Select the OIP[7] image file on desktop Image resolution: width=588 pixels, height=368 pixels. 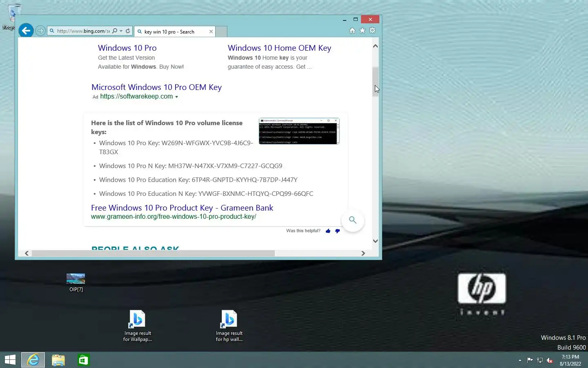tap(76, 283)
